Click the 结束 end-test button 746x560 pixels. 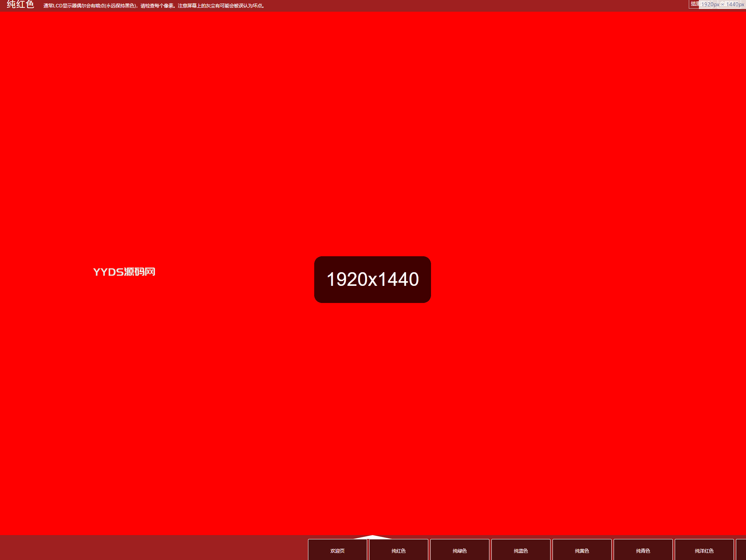pyautogui.click(x=694, y=4)
